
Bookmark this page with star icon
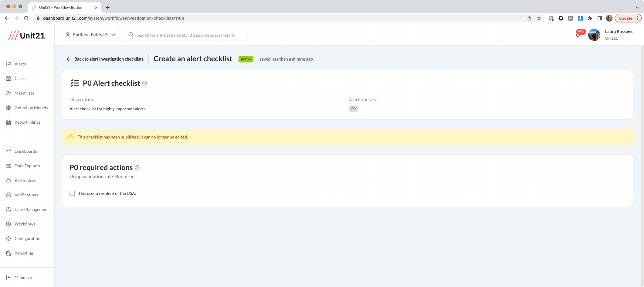pos(539,18)
